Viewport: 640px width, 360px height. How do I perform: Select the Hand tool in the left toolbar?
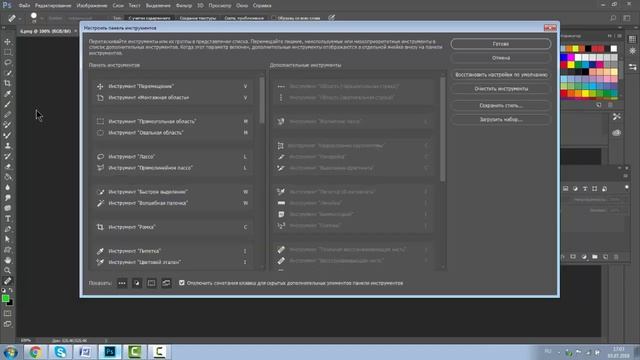(8, 260)
